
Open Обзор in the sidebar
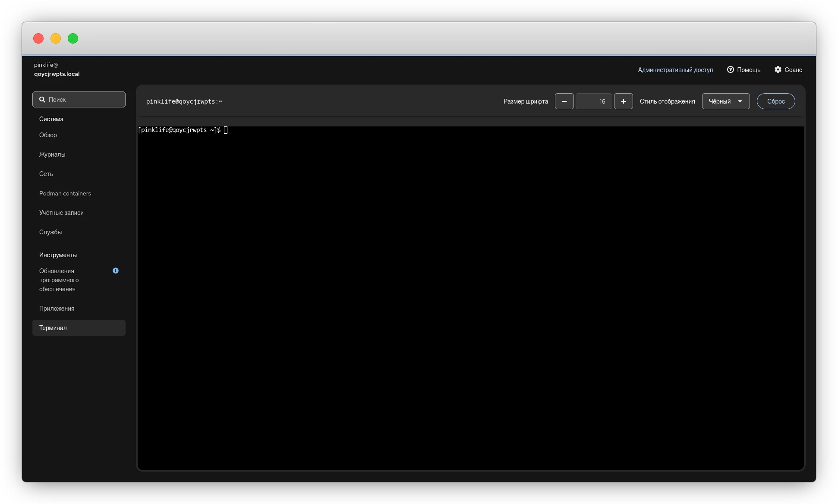pos(48,135)
